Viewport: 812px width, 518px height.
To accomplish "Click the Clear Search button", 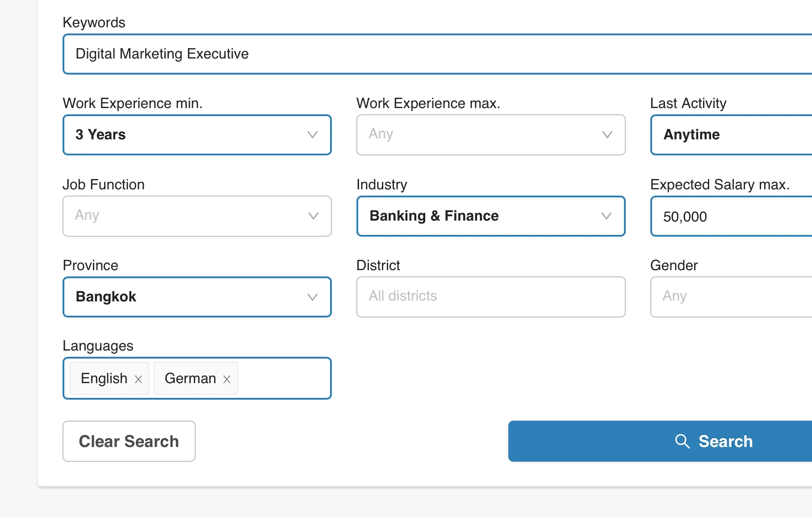I will click(x=129, y=441).
